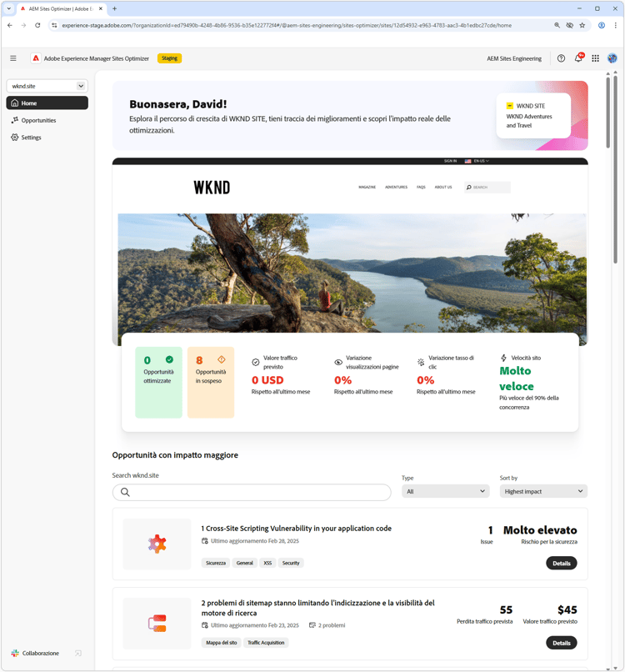Click the Variazione tasso di clic icon
Image resolution: width=625 pixels, height=672 pixels.
pyautogui.click(x=421, y=362)
